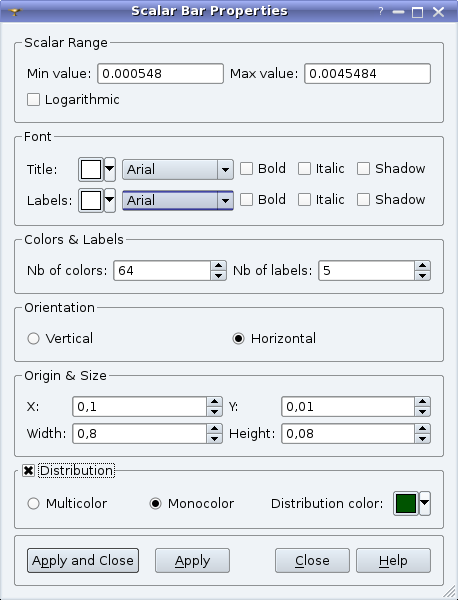Click the green Distribution color swatch
Viewport: 458px width, 600px height.
406,503
